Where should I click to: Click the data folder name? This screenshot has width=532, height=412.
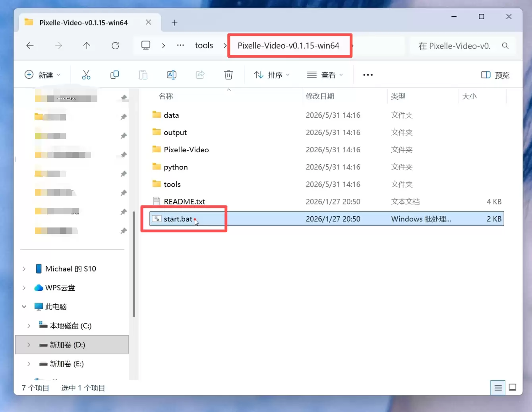click(171, 115)
